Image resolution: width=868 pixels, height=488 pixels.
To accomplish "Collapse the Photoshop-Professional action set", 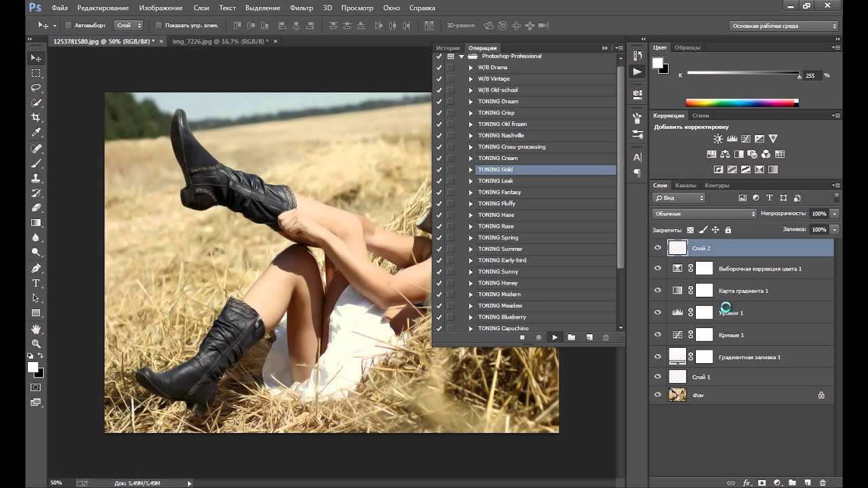I will point(462,56).
